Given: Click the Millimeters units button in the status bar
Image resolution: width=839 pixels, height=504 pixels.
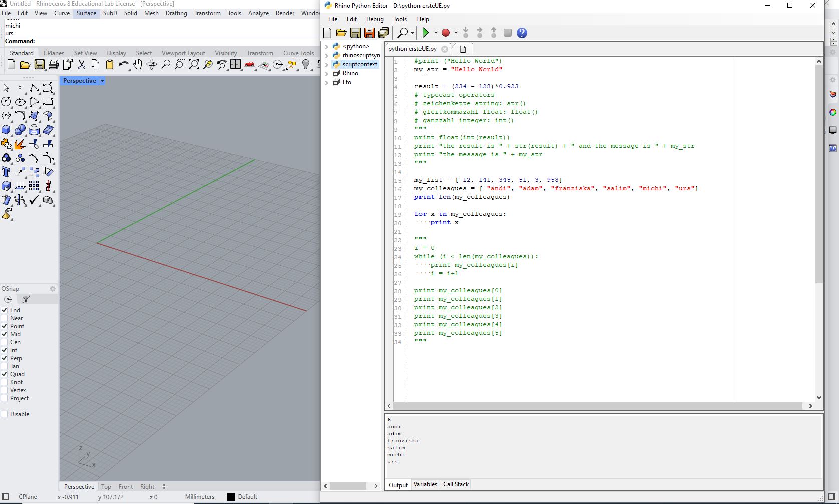Looking at the screenshot, I should coord(199,496).
